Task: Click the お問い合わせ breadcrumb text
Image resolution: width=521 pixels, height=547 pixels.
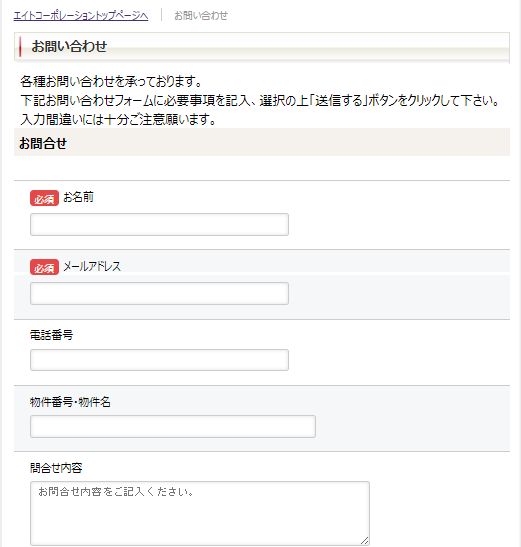Action: 201,16
